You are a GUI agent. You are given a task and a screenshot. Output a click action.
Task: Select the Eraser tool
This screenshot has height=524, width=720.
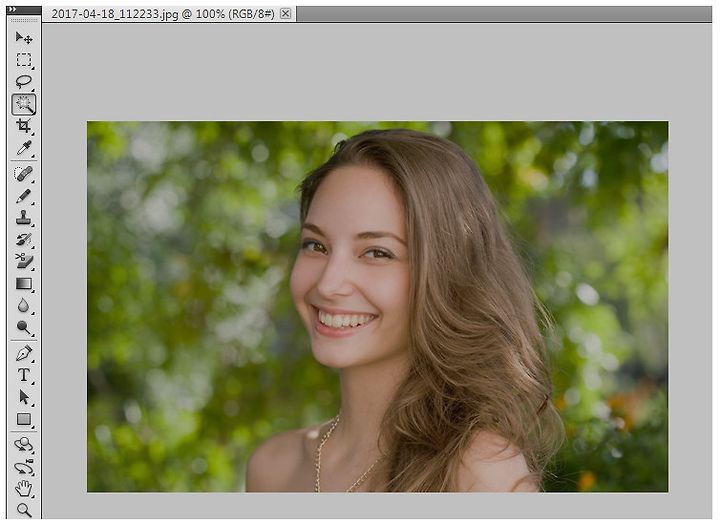tap(23, 261)
